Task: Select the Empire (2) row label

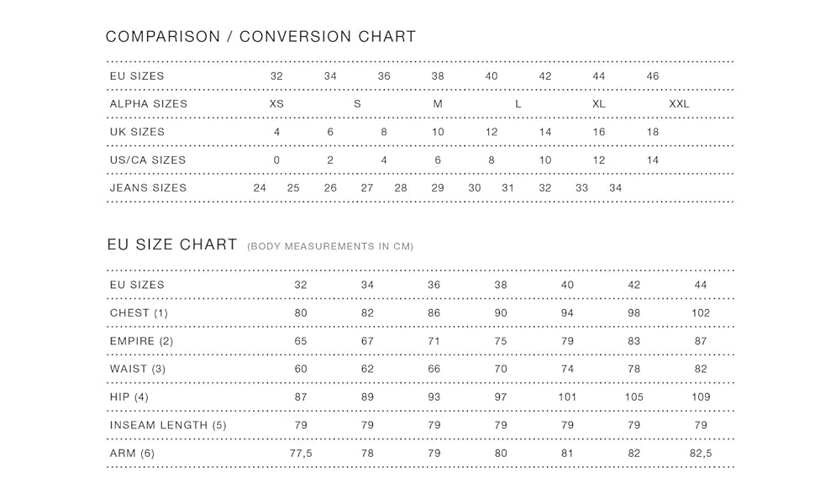Action: click(x=141, y=341)
